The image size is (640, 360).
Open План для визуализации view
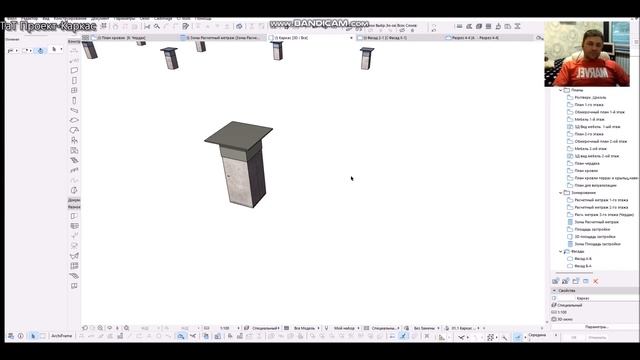[x=595, y=186]
